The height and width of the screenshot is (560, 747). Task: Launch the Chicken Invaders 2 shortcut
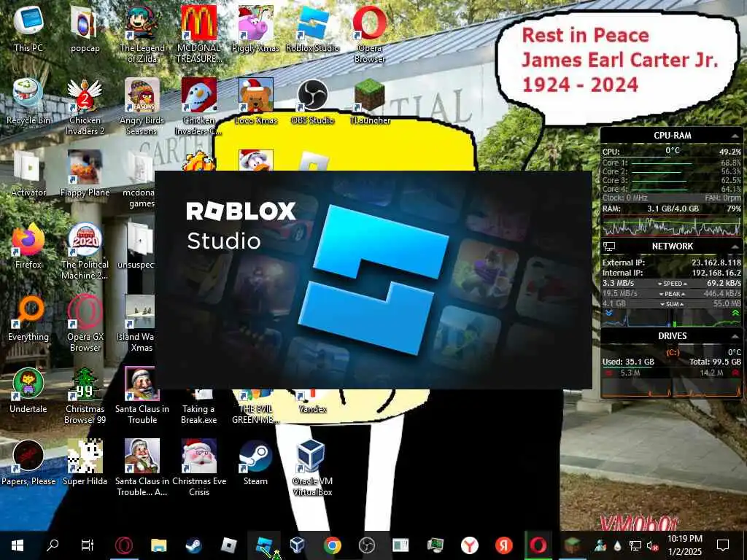coord(85,106)
